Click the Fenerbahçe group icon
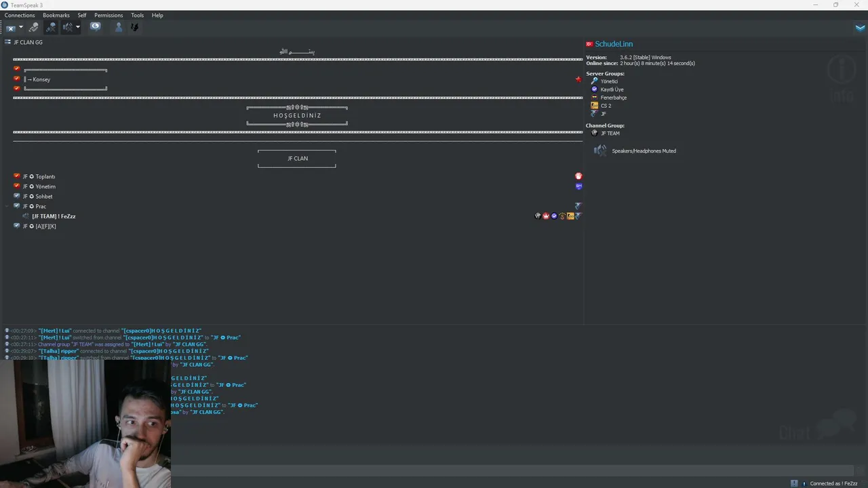 (595, 98)
